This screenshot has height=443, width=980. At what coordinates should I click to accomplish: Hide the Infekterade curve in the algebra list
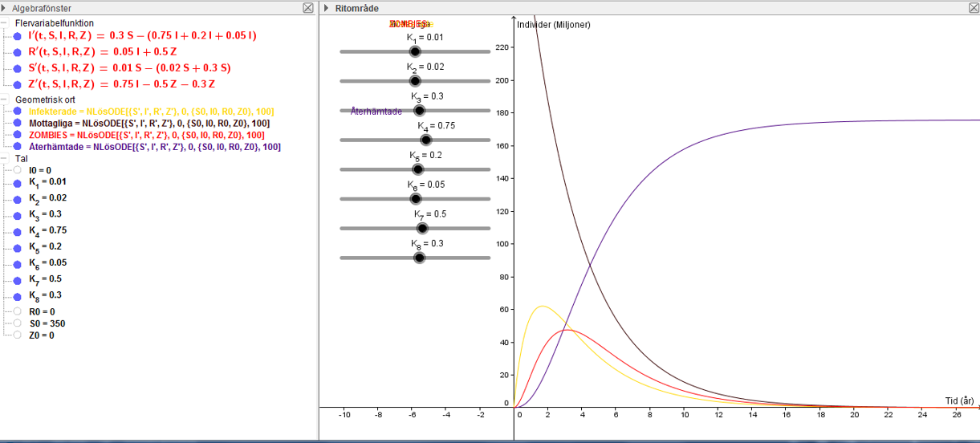pyautogui.click(x=18, y=112)
